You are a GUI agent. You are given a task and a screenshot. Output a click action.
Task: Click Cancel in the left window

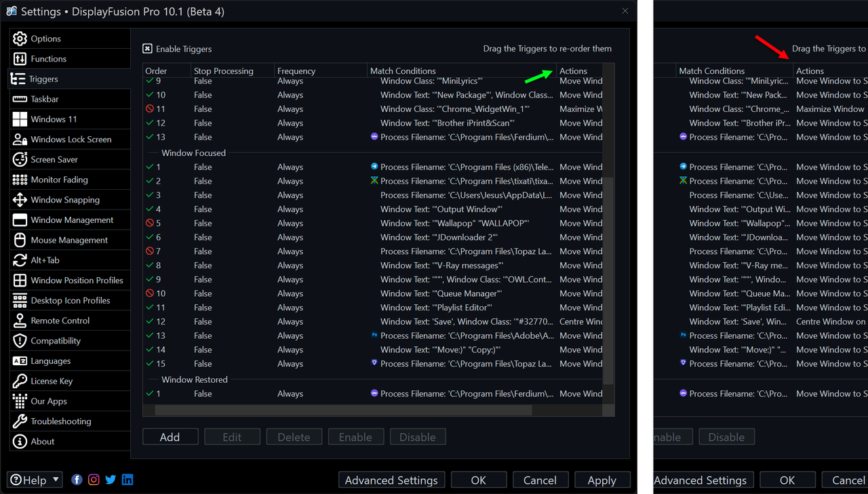pyautogui.click(x=540, y=480)
